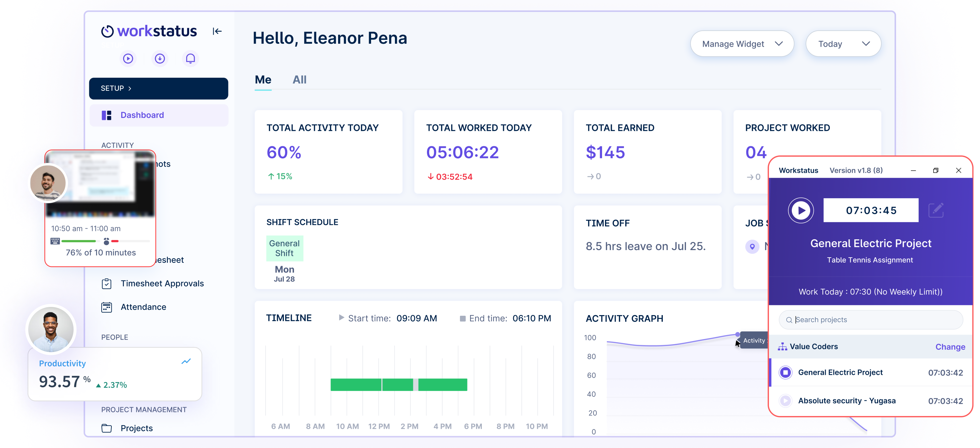The image size is (980, 448).
Task: Click the 10:50 am - 11:00 am label
Action: 86,229
